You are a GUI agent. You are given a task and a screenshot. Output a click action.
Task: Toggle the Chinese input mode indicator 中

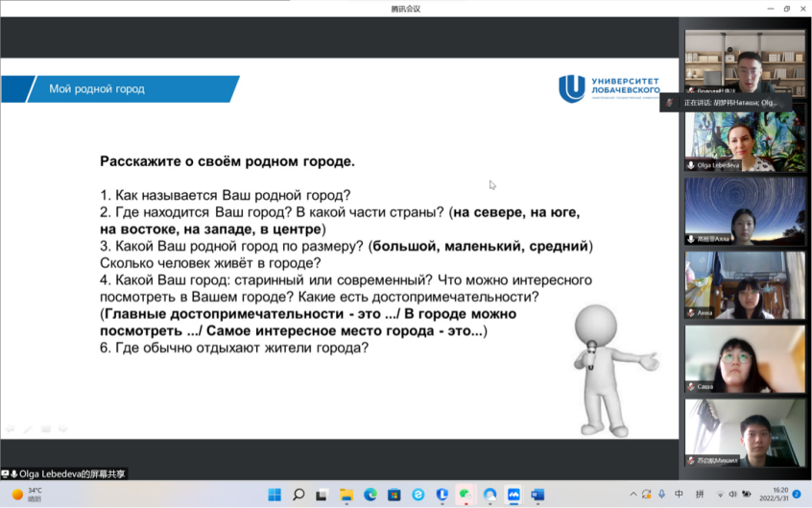(680, 495)
